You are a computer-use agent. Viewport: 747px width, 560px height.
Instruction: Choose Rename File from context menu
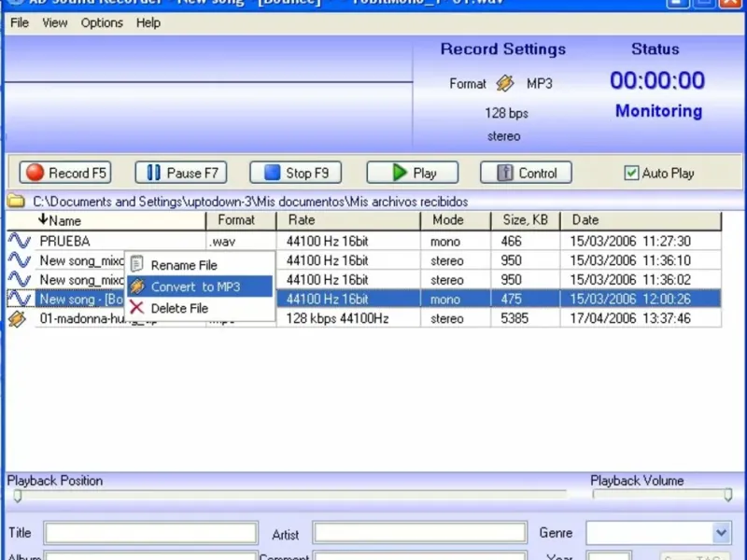pyautogui.click(x=183, y=265)
